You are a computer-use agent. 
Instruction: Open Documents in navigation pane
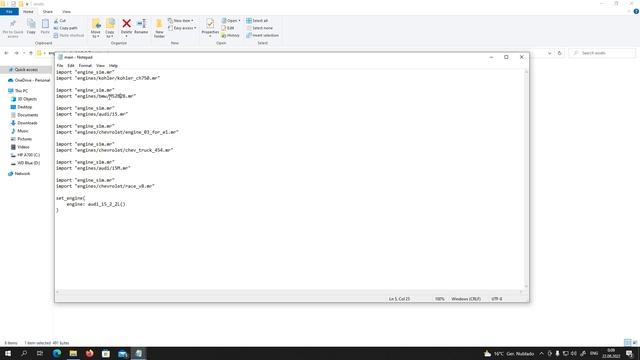24,115
